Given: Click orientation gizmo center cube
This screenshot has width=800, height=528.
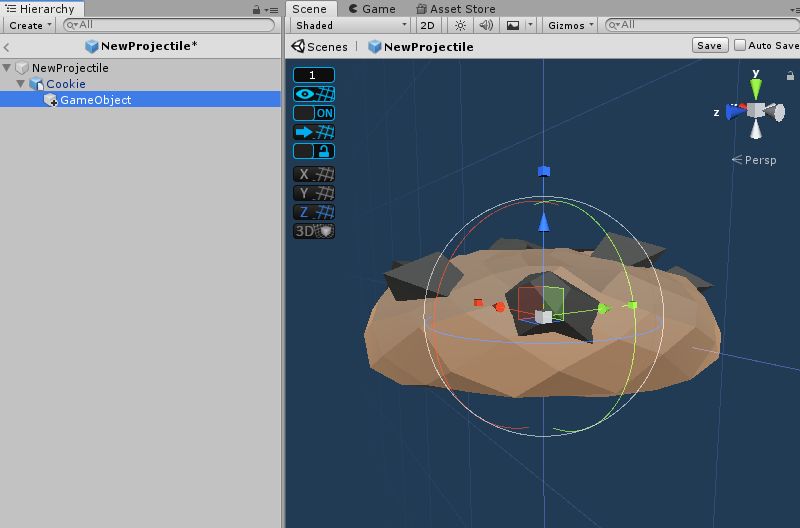Looking at the screenshot, I should point(756,111).
